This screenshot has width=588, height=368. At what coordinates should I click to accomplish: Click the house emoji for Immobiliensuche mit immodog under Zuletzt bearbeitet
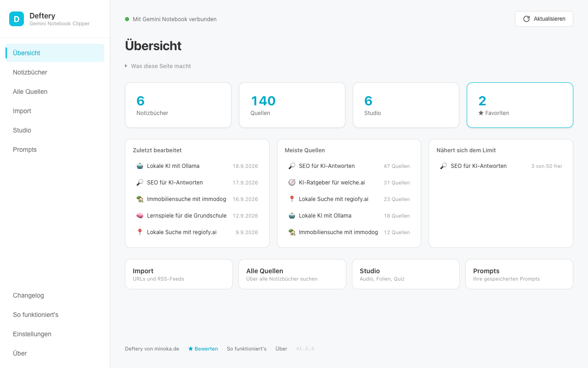pos(140,199)
